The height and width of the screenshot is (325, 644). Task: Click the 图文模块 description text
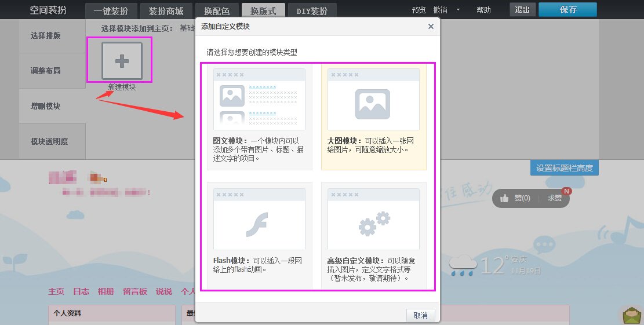259,149
